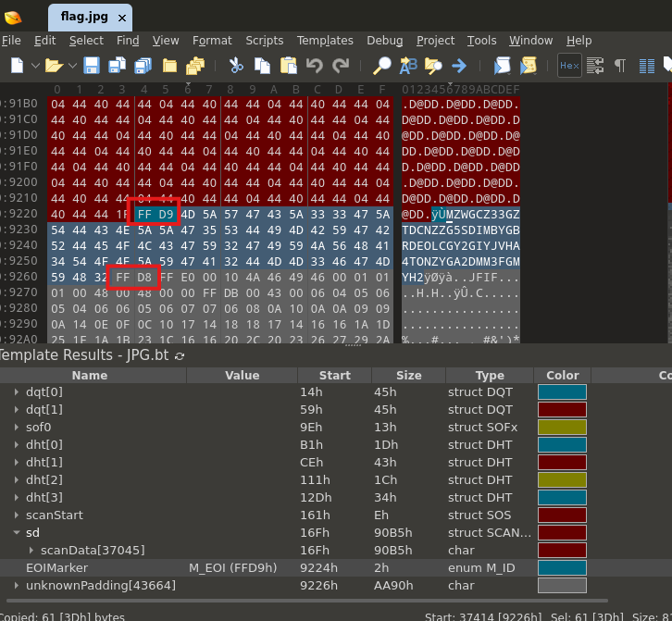Open the File menu
Screen dimensions: 672x621
pos(11,41)
